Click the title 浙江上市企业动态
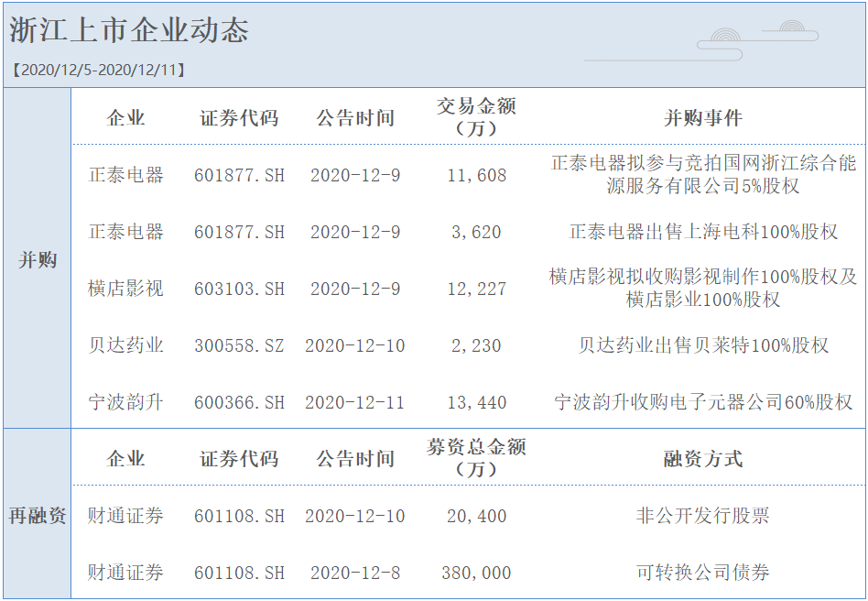The height and width of the screenshot is (601, 868). pyautogui.click(x=129, y=30)
